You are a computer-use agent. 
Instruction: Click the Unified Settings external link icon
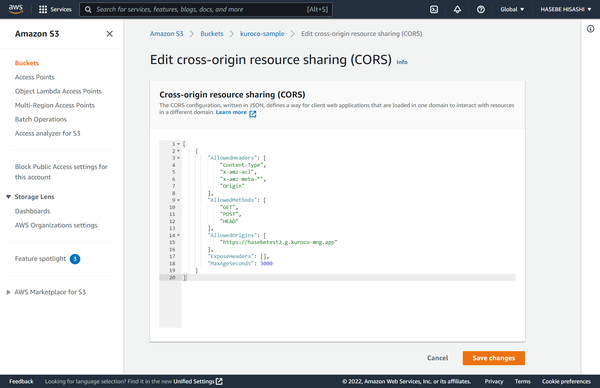pos(219,381)
